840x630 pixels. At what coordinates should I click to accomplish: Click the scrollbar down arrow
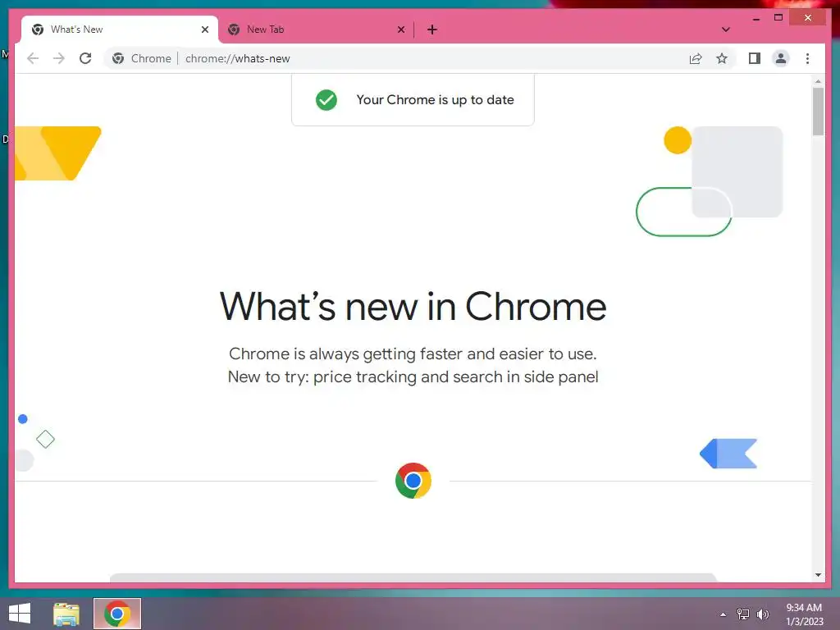818,575
